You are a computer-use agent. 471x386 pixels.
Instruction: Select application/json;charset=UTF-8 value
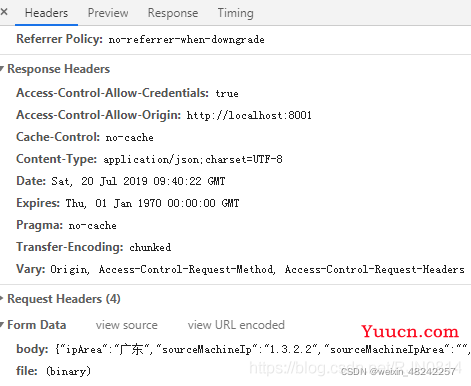[193, 159]
